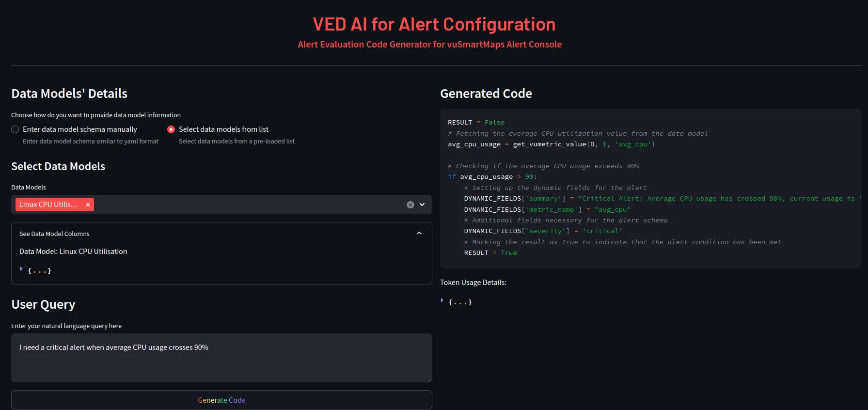Click 'Enter your natural language query here' label

coord(66,326)
